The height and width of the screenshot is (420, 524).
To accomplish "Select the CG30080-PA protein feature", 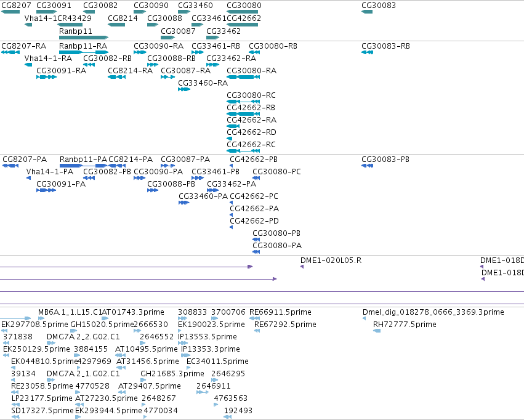I will pyautogui.click(x=256, y=252).
